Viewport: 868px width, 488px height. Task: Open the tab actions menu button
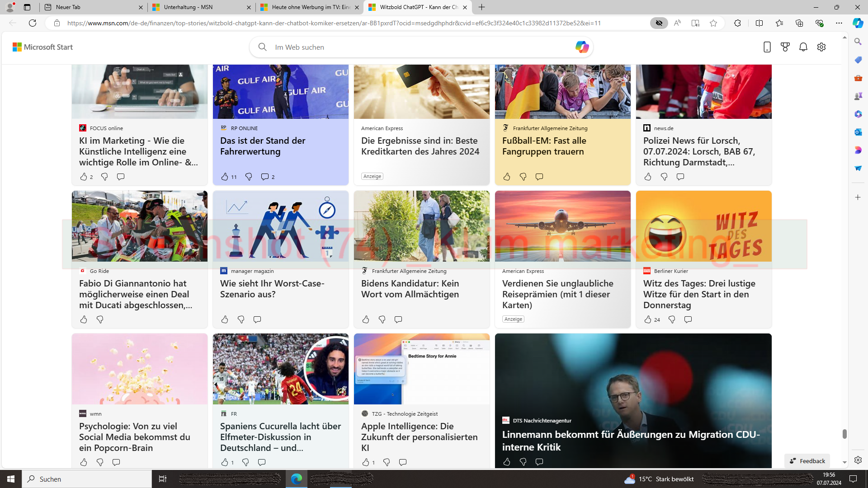[x=27, y=7]
